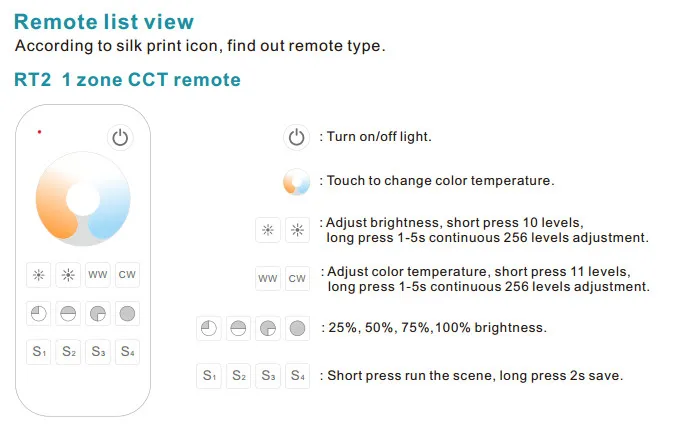Click the CW button on the remote
Image resolution: width=681 pixels, height=428 pixels.
click(127, 275)
